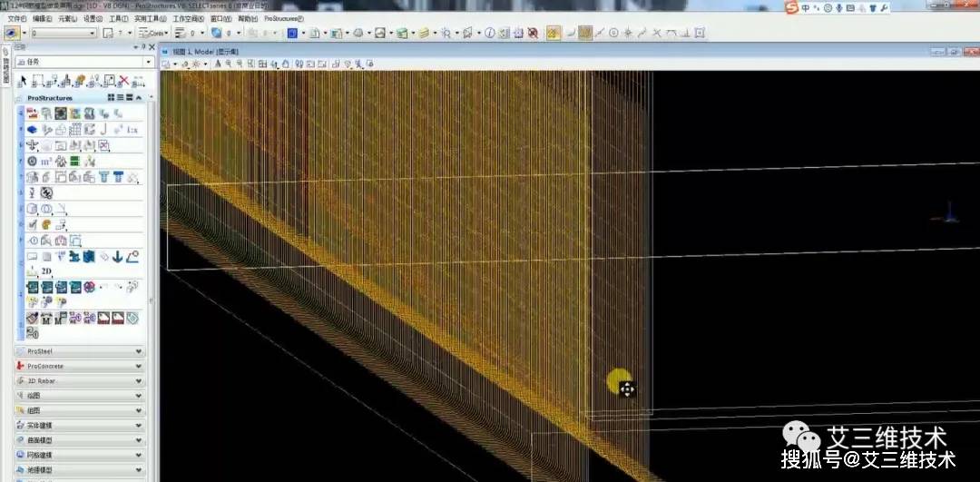Open the 文件 File menu

[x=17, y=18]
